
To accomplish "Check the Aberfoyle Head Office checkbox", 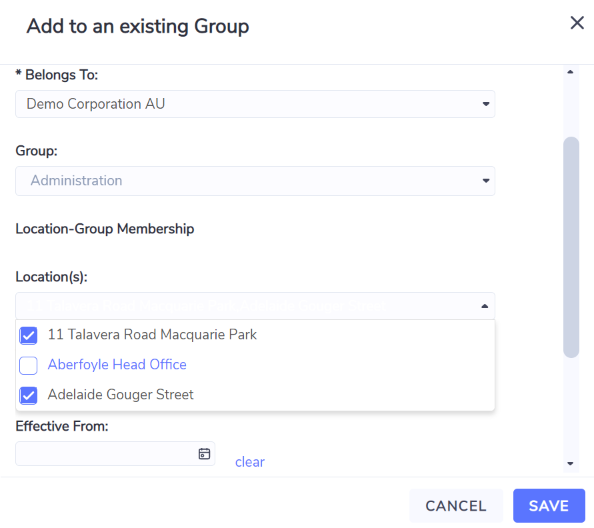I will point(28,365).
